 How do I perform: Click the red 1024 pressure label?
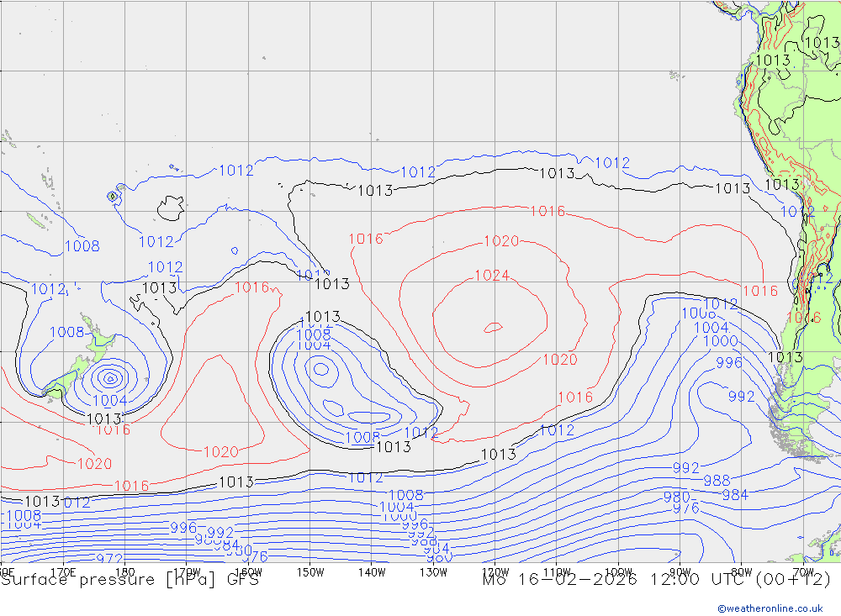point(492,276)
